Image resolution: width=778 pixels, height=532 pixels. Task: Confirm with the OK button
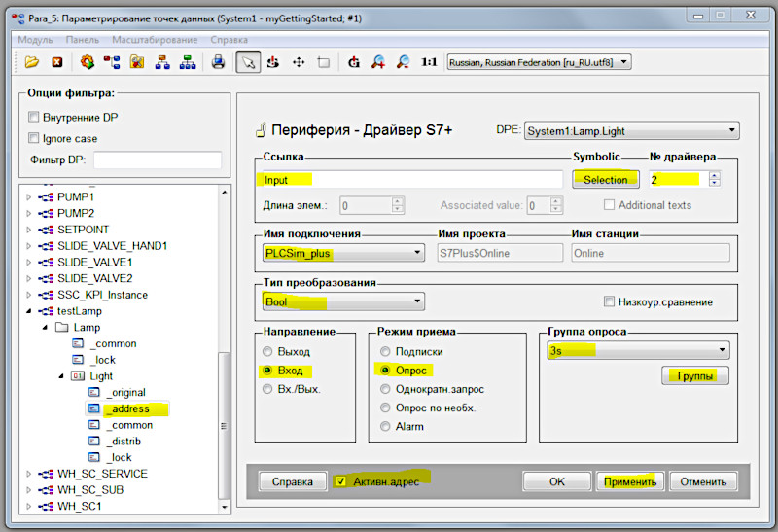point(556,481)
